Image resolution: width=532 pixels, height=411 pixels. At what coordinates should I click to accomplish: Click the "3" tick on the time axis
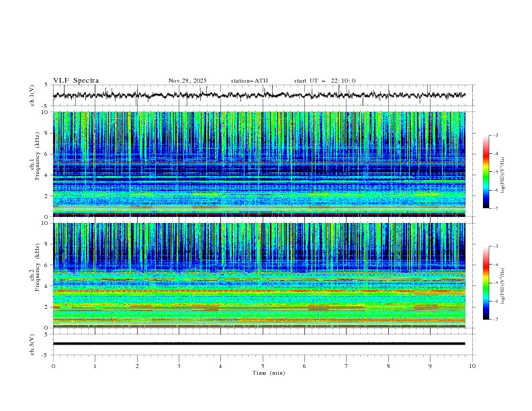pyautogui.click(x=179, y=366)
